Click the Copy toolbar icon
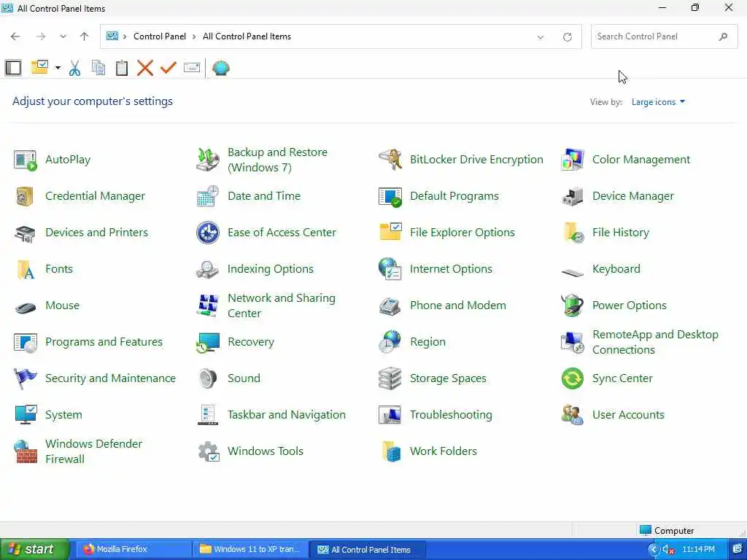The height and width of the screenshot is (560, 747). click(x=98, y=68)
